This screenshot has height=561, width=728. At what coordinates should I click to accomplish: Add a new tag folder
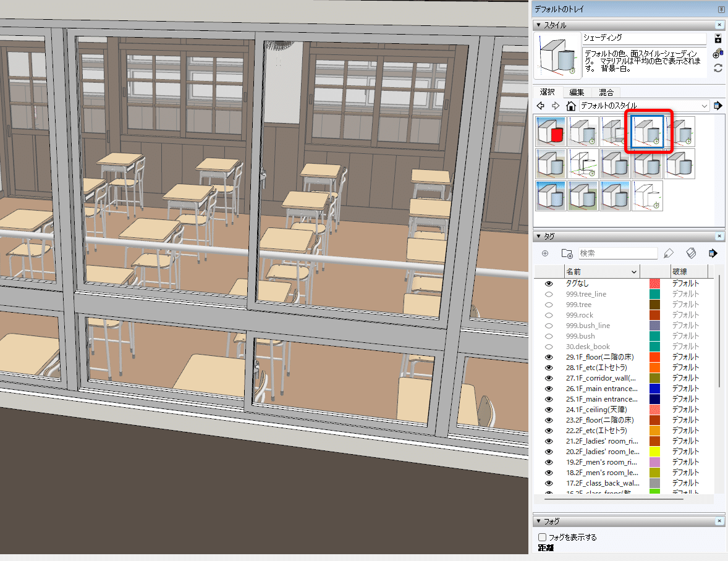click(x=567, y=253)
